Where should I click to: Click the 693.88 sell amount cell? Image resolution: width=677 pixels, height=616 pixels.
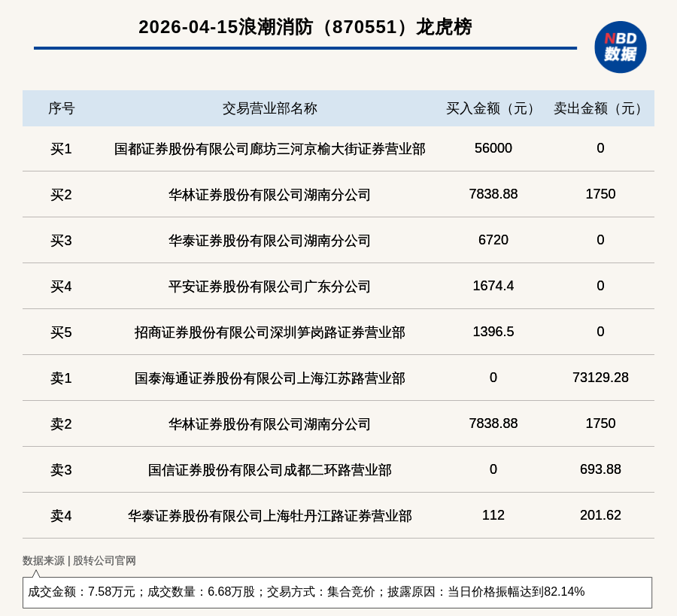600,469
